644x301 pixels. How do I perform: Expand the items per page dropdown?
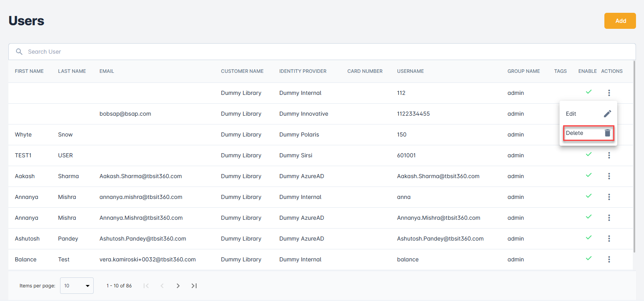pos(76,286)
